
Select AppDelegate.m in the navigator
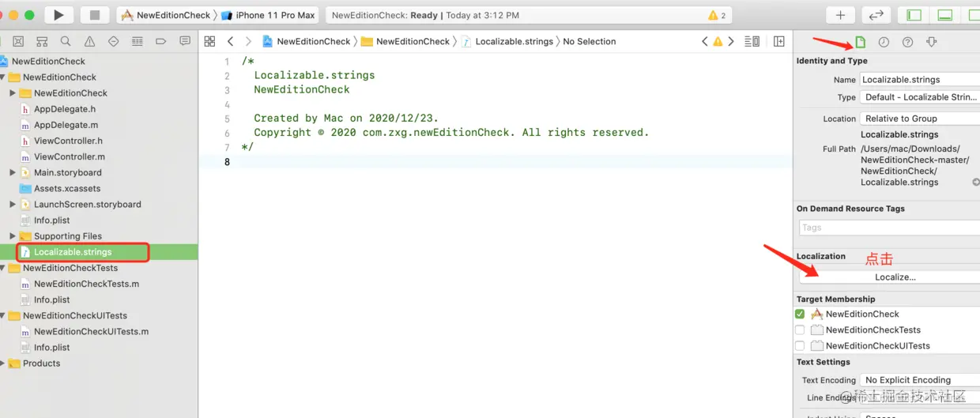(x=66, y=125)
